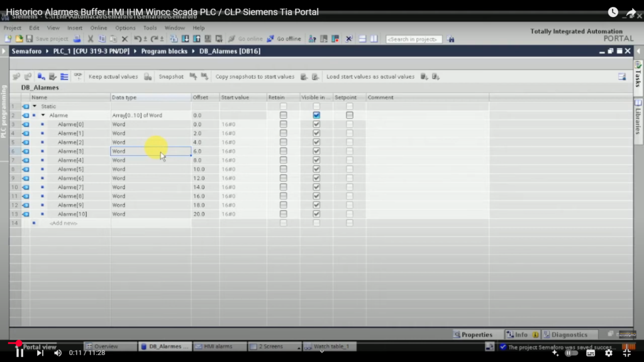The image size is (644, 362).
Task: Open the Edit menu
Action: [x=34, y=28]
